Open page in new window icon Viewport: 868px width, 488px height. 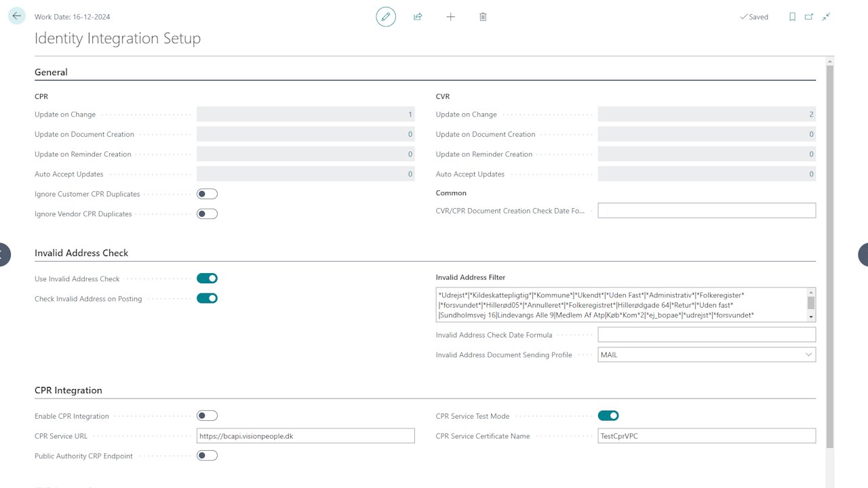click(809, 17)
